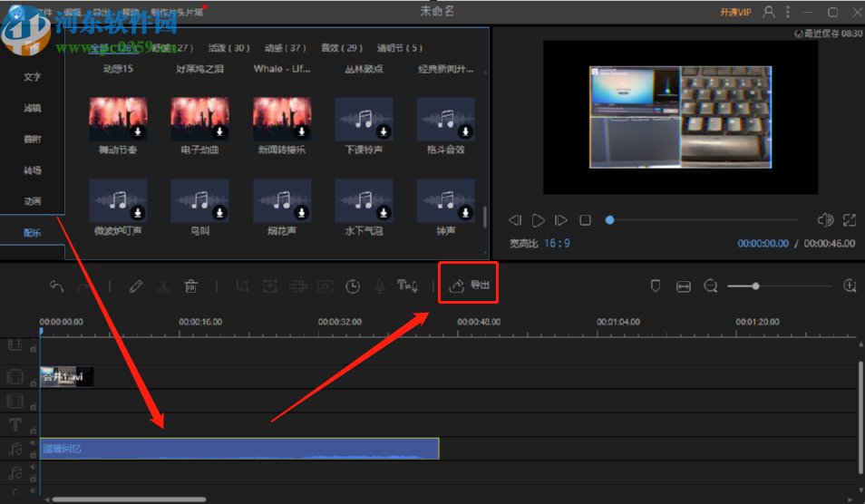This screenshot has width=865, height=504.
Task: Download the 鸟叫 sound effect
Action: point(219,212)
